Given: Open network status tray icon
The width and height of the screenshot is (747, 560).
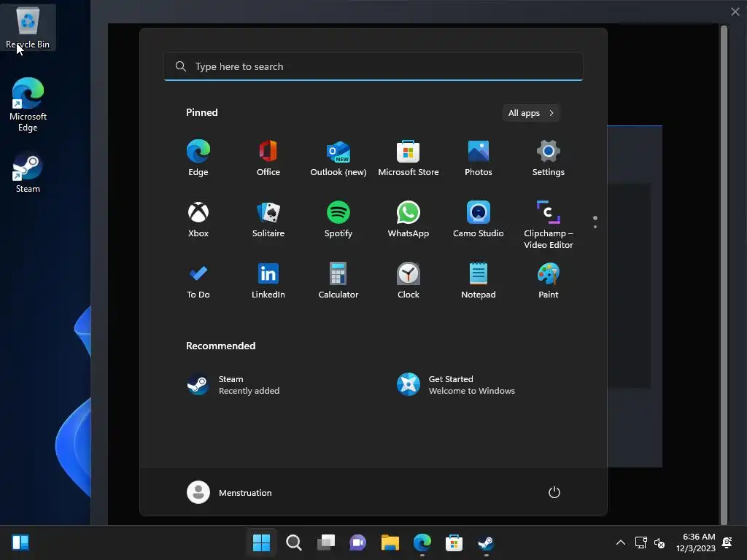Looking at the screenshot, I should 641,542.
